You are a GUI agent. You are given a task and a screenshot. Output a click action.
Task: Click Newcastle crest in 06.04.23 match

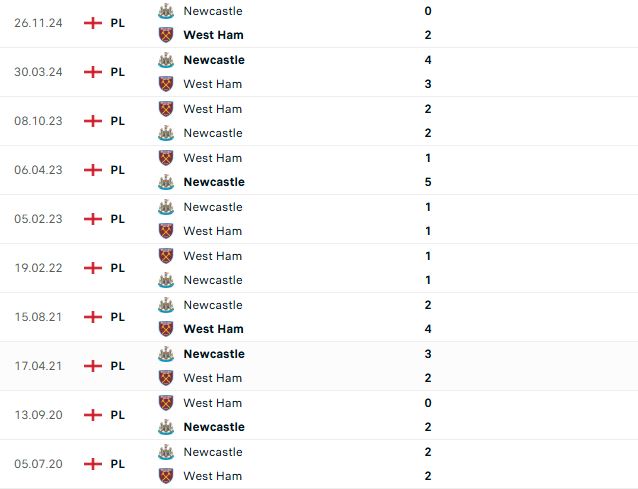pyautogui.click(x=166, y=182)
